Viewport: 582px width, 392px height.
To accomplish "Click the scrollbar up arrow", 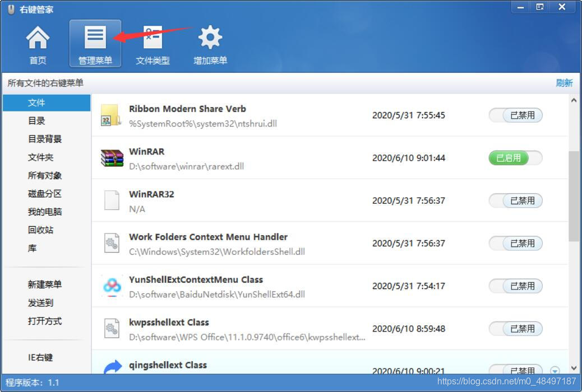I will [x=574, y=100].
